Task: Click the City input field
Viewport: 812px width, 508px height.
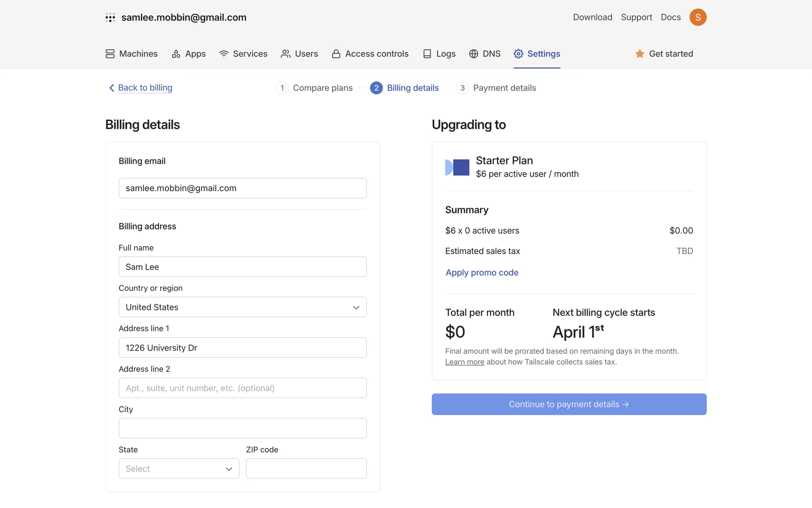Action: pyautogui.click(x=242, y=428)
